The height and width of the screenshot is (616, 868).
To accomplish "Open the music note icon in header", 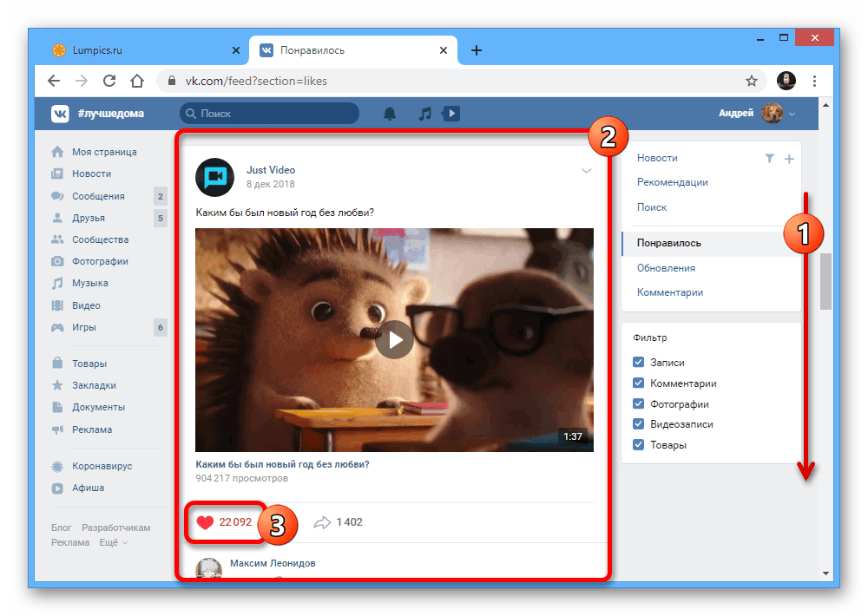I will [424, 114].
